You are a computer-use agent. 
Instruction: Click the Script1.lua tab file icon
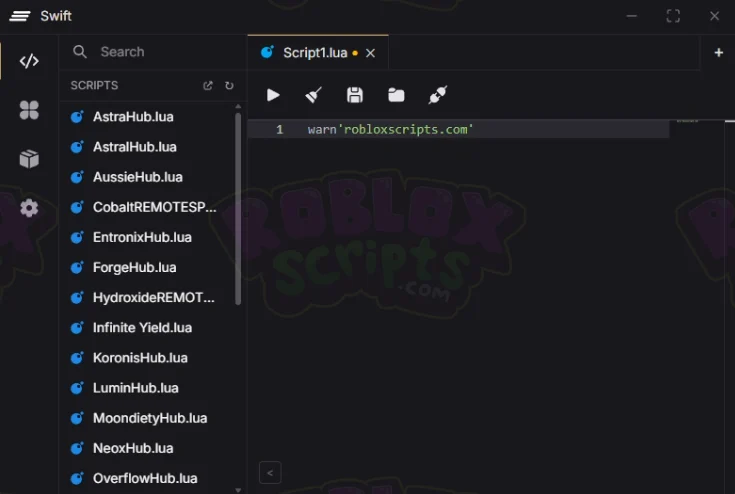tap(267, 52)
